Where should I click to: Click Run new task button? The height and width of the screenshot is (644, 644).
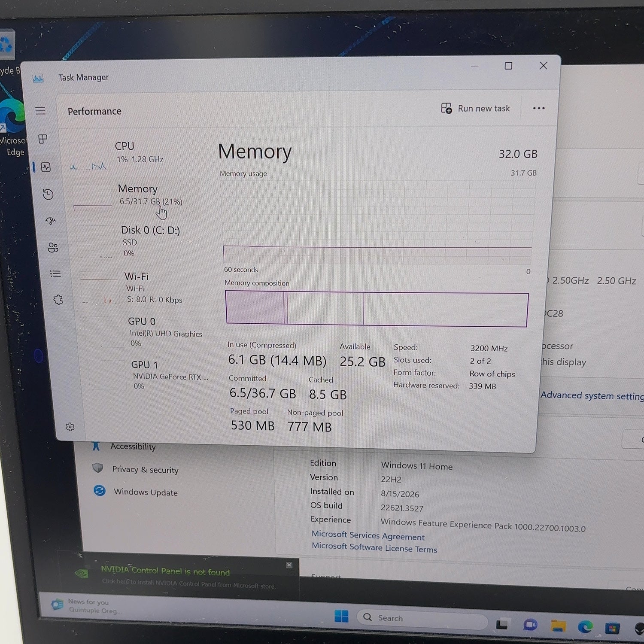pyautogui.click(x=476, y=108)
